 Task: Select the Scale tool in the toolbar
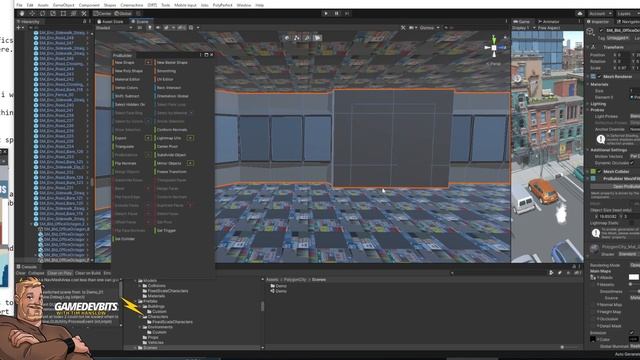coord(53,13)
